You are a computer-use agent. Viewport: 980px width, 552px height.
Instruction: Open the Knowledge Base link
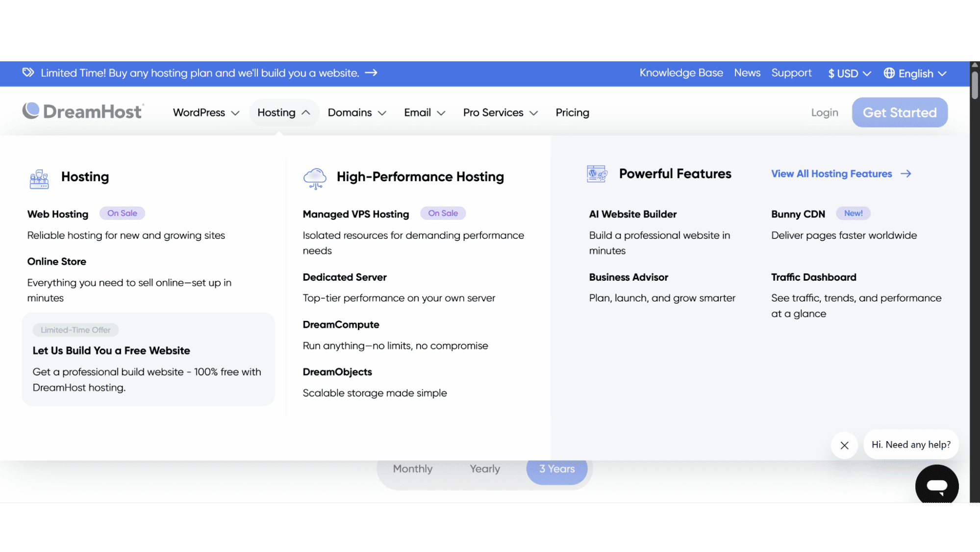click(681, 73)
